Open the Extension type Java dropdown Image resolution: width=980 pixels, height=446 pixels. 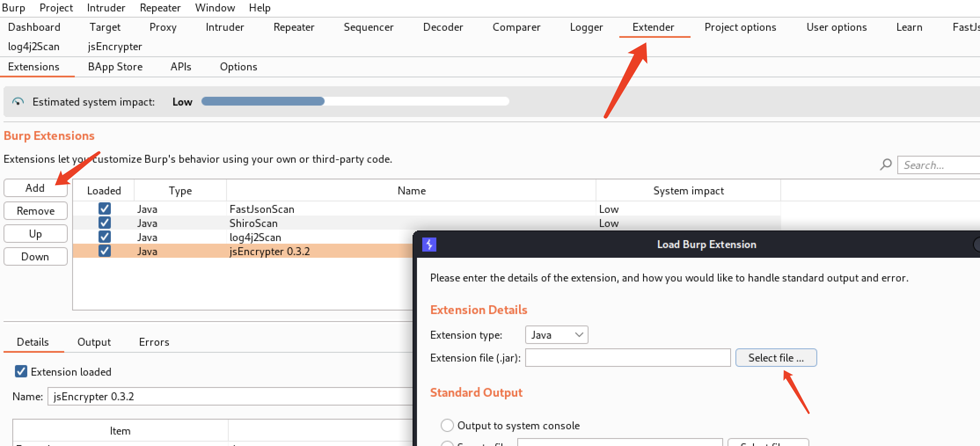[556, 335]
